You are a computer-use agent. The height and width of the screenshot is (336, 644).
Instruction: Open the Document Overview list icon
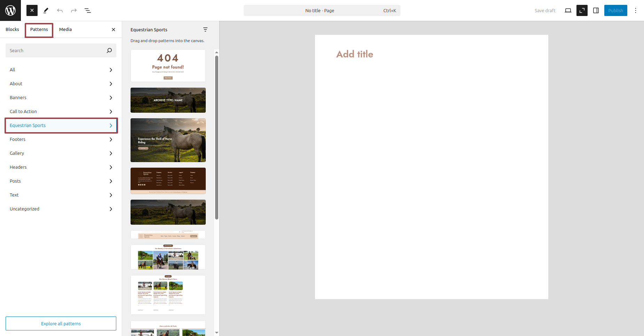[88, 10]
